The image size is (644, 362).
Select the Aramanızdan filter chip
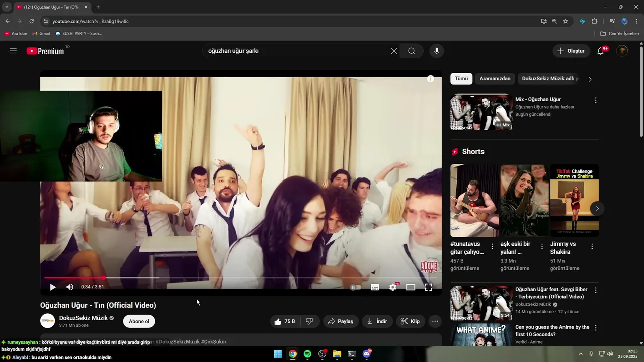tap(495, 79)
